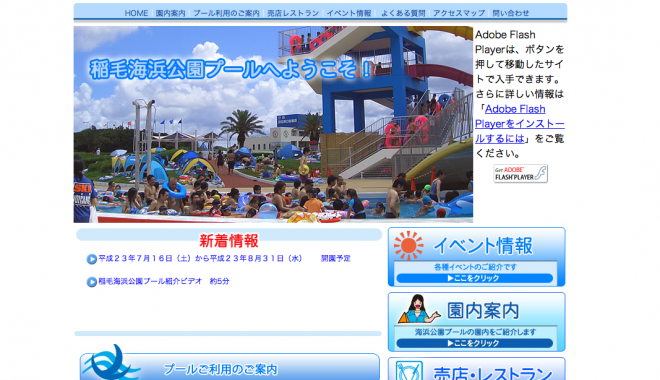660x380 pixels.
Task: Select 売店レストラン in the top menu
Action: tap(293, 13)
